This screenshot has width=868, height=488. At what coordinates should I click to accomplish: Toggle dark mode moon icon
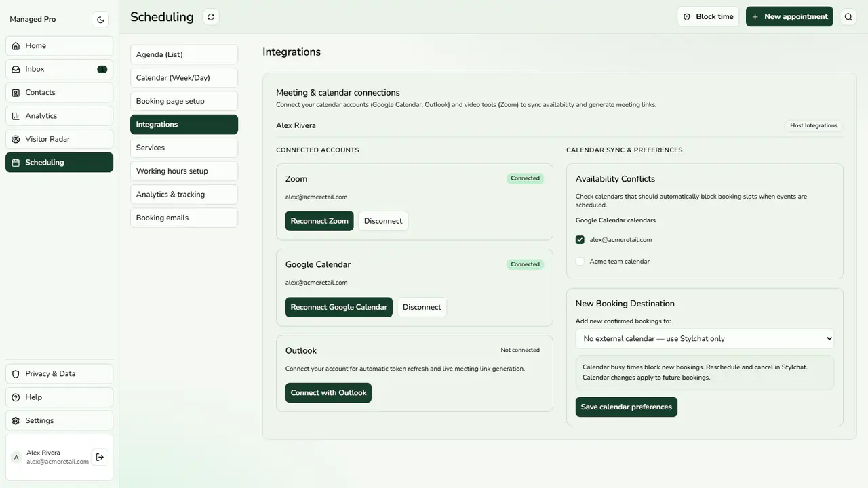(100, 20)
